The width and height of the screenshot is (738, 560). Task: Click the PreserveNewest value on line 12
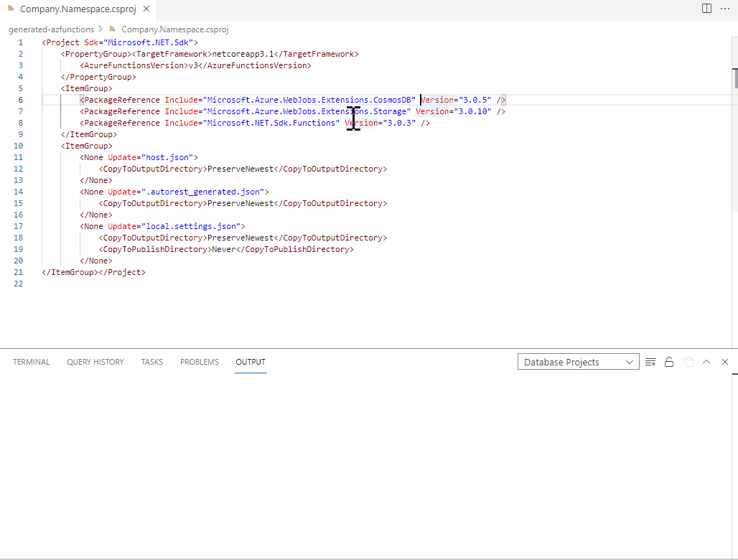240,169
